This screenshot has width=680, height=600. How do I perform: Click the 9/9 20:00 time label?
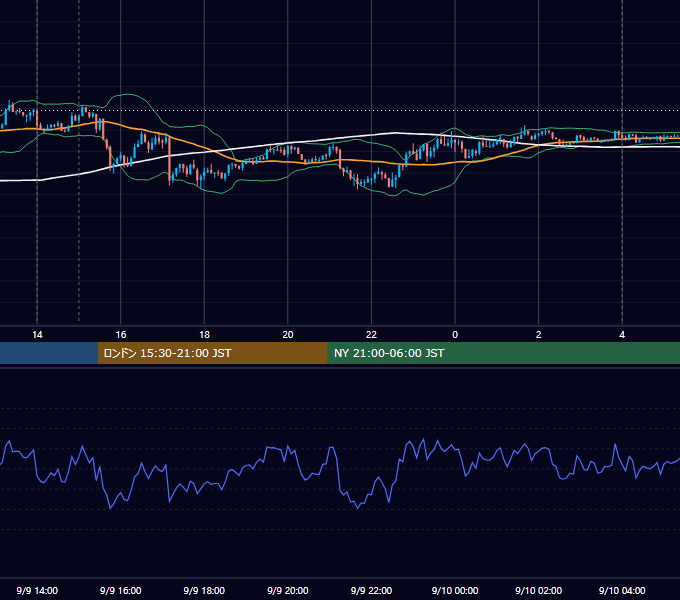coord(288,590)
